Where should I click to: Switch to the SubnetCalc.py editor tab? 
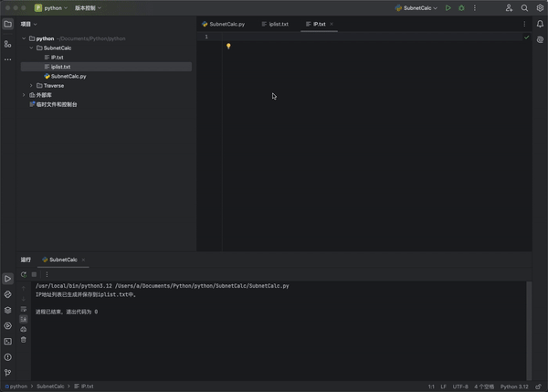pyautogui.click(x=224, y=24)
